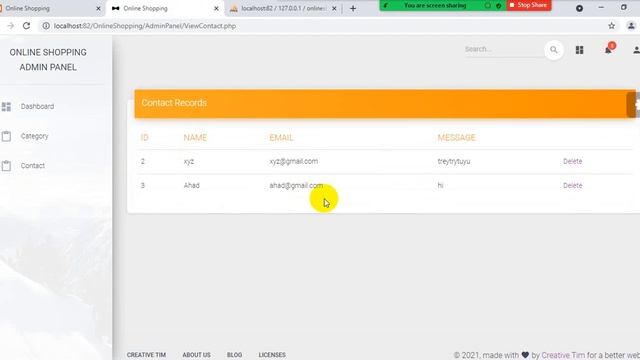Viewport: 640px width, 360px height.
Task: Click the MESSAGE column header
Action: coord(456,138)
